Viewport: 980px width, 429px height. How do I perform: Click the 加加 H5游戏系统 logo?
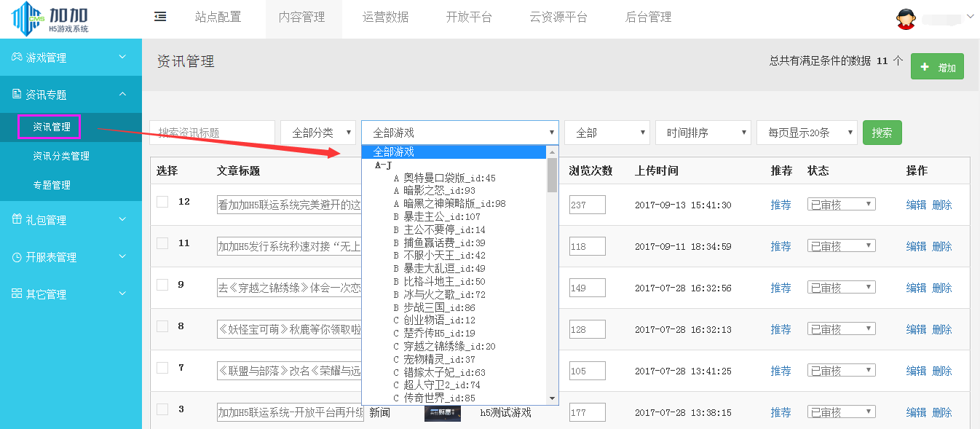click(44, 17)
